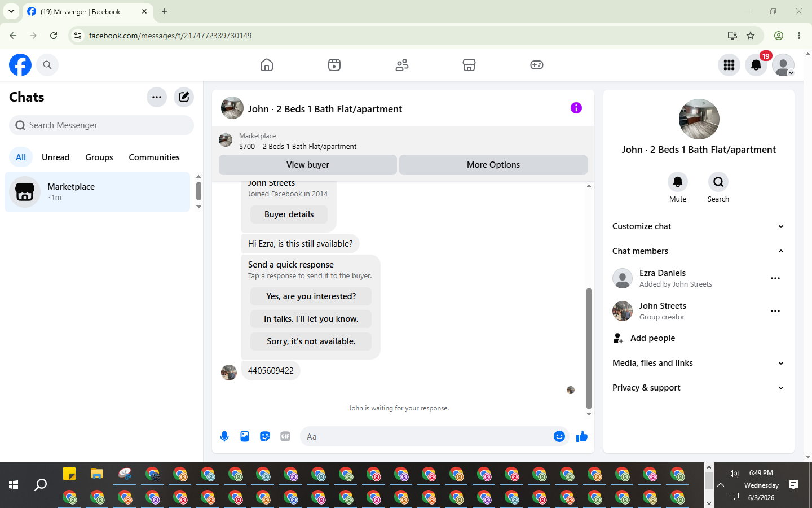Switch to the Communities tab
Screen dimensions: 812x508
(154, 157)
